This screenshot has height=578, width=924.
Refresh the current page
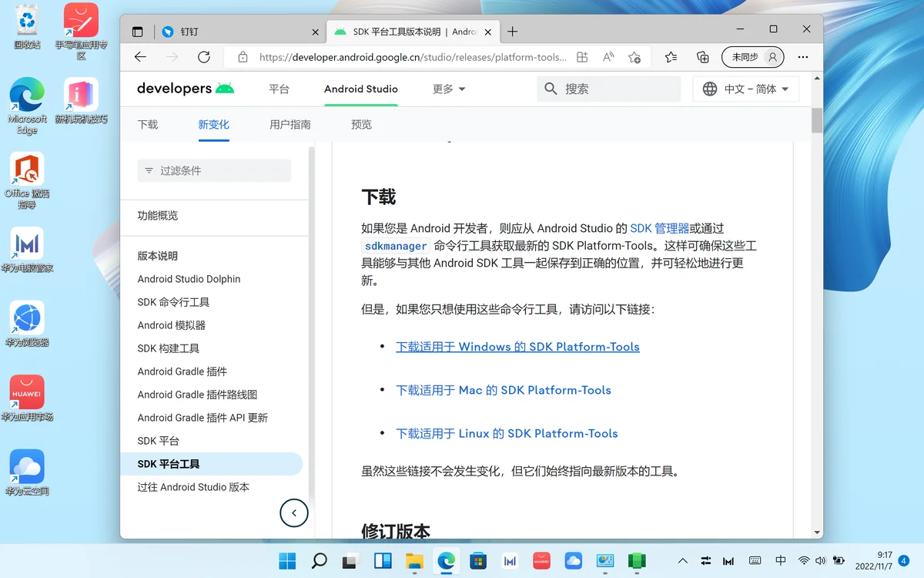[204, 57]
